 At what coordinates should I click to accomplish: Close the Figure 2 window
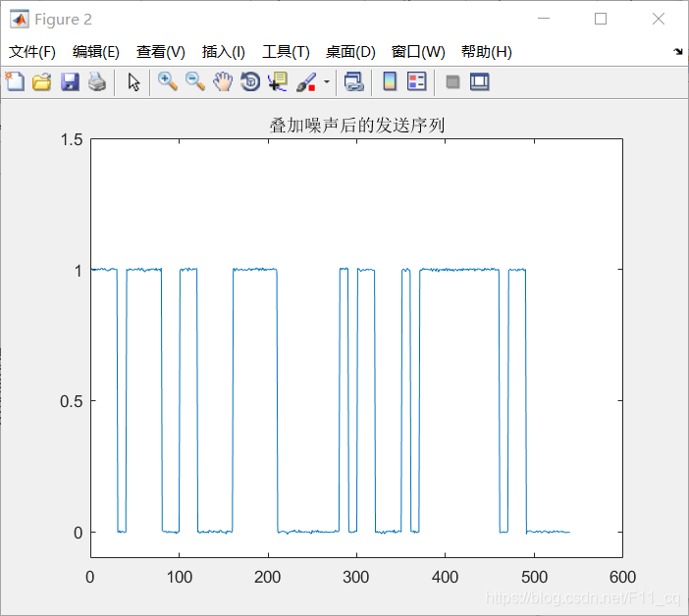tap(659, 19)
